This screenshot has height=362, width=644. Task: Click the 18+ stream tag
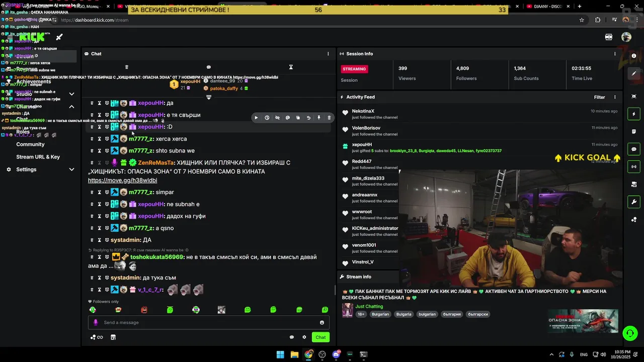[361, 314]
